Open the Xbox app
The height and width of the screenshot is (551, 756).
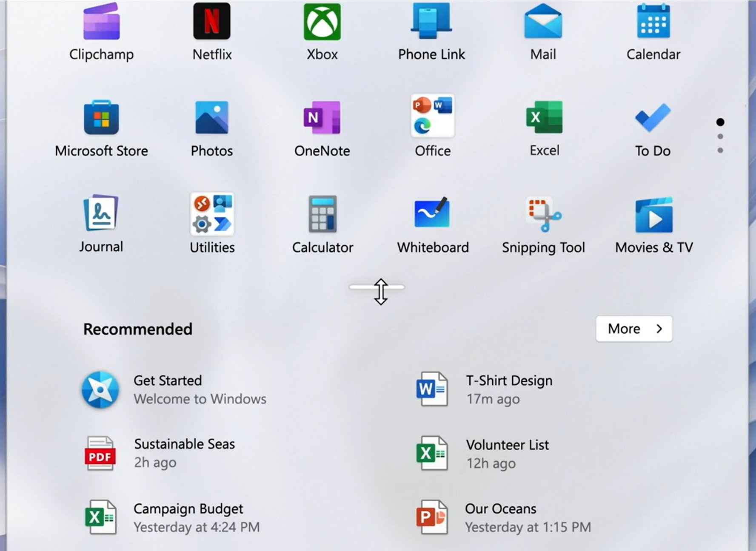coord(322,32)
